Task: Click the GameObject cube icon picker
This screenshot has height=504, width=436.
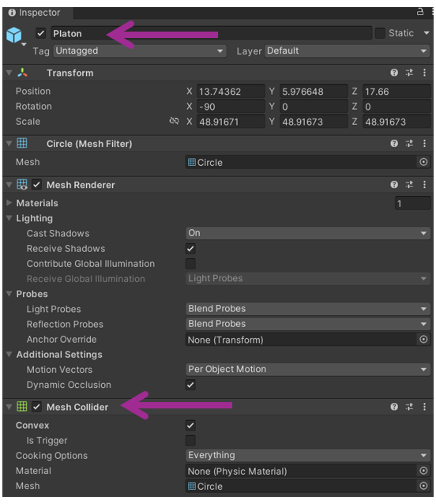Action: point(14,36)
